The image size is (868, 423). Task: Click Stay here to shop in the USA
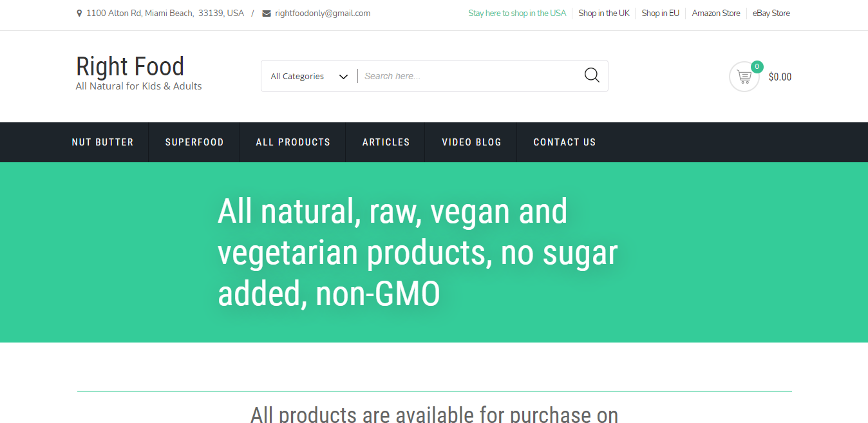tap(517, 13)
